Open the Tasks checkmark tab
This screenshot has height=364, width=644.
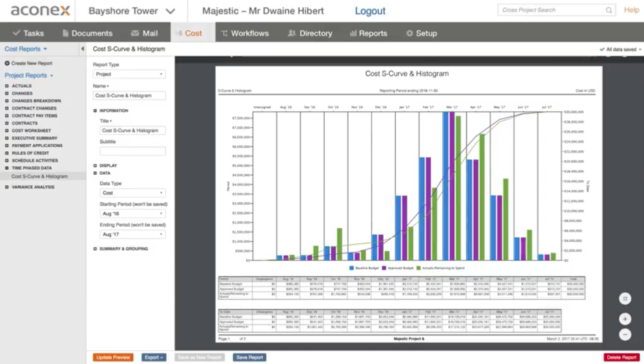(28, 33)
